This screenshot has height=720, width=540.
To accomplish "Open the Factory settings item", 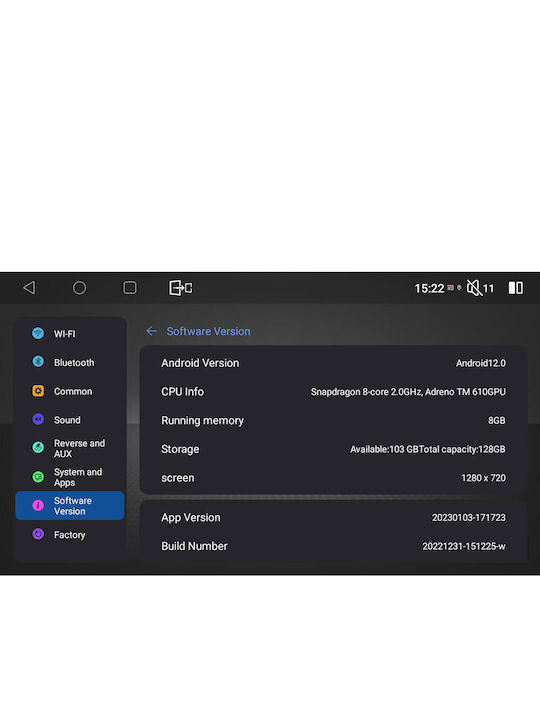I will [70, 534].
